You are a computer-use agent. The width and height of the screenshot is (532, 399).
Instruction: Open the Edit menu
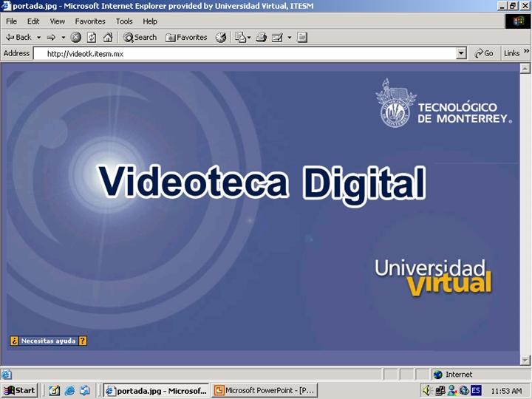(33, 21)
